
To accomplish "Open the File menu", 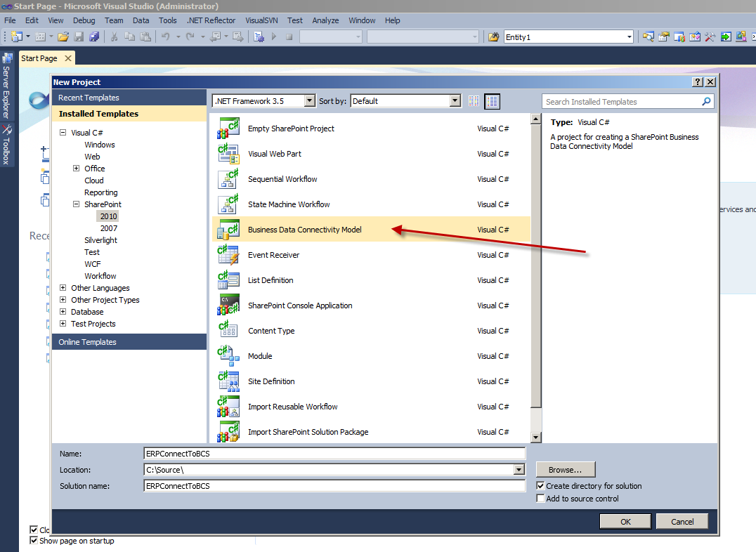I will tap(10, 20).
